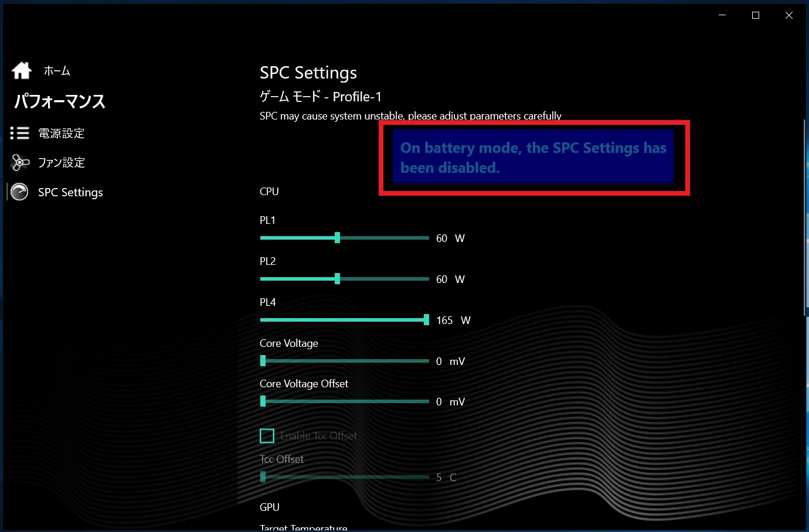Maximize the application window
The height and width of the screenshot is (532, 809).
click(x=756, y=15)
